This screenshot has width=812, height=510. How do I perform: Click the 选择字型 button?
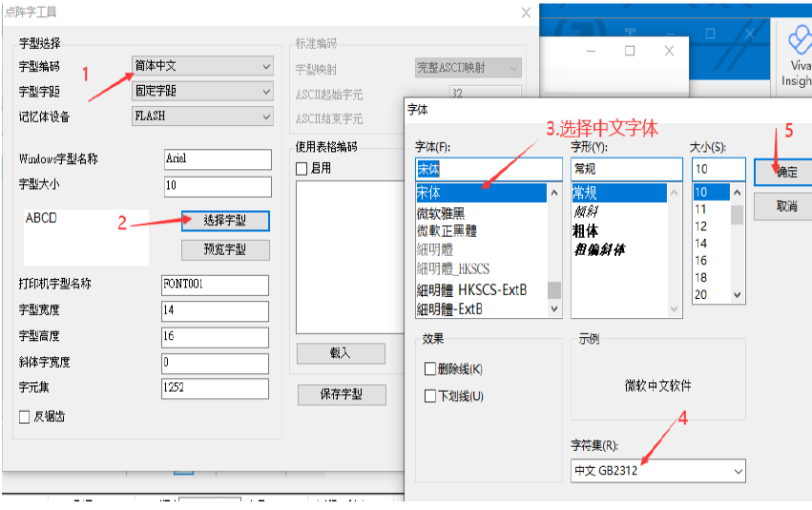225,221
